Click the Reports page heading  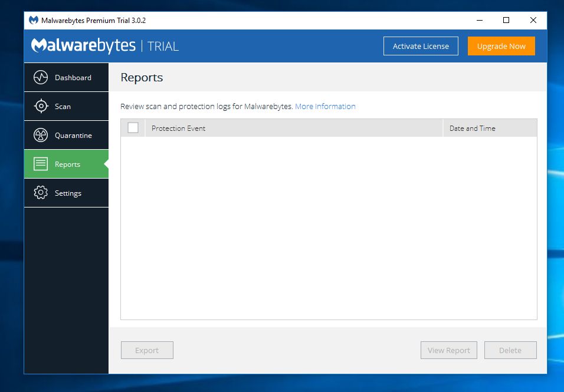142,78
